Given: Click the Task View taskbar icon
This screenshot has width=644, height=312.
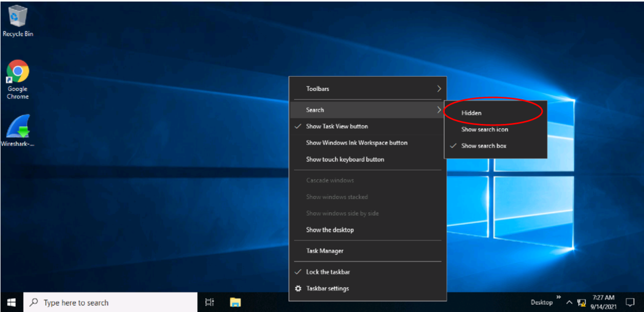Looking at the screenshot, I should point(209,302).
